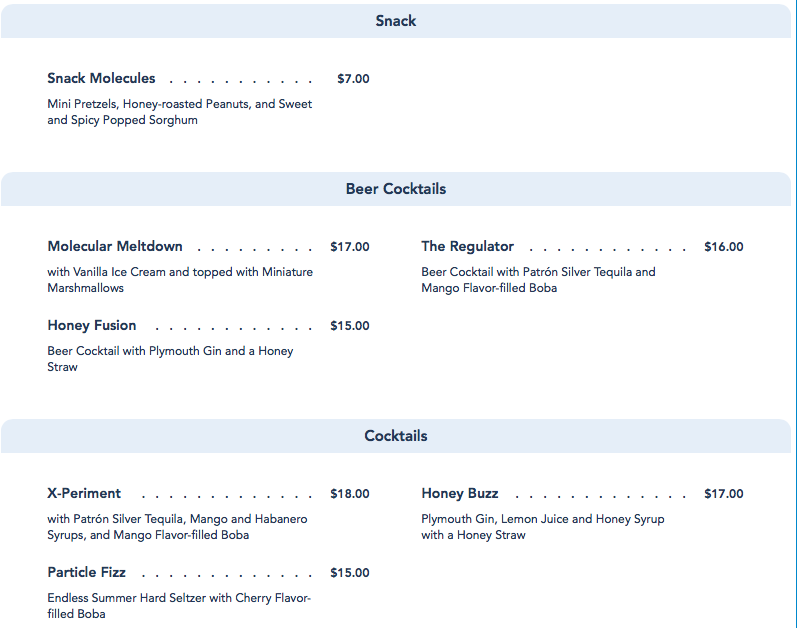Viewport: 797px width, 628px height.
Task: Click the Molecular Meltdown $17.00 price
Action: pos(350,247)
